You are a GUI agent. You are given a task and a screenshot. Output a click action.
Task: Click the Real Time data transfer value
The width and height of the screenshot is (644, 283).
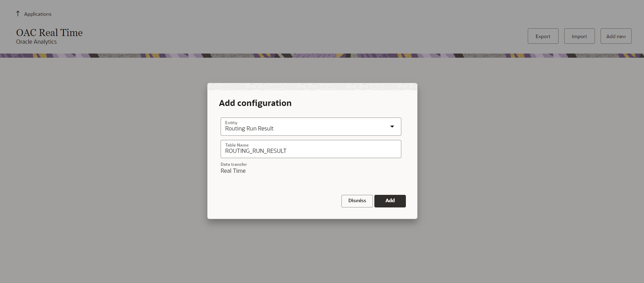pos(233,171)
